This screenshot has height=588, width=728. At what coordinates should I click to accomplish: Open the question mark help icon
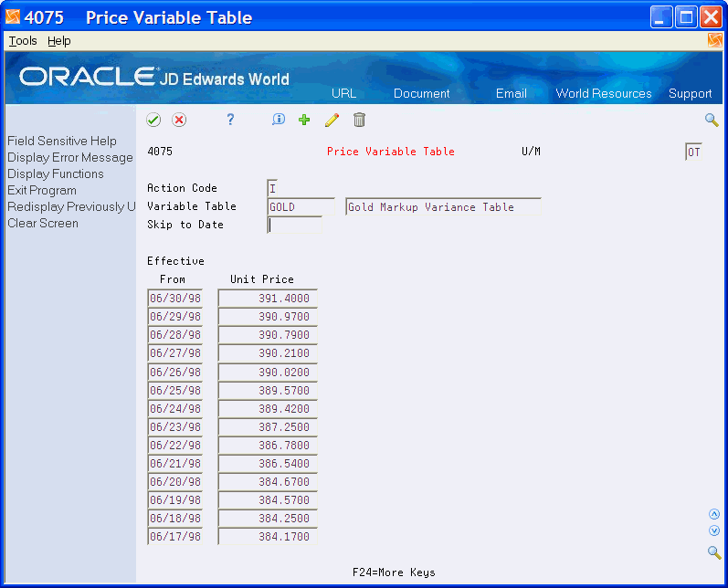pos(230,120)
